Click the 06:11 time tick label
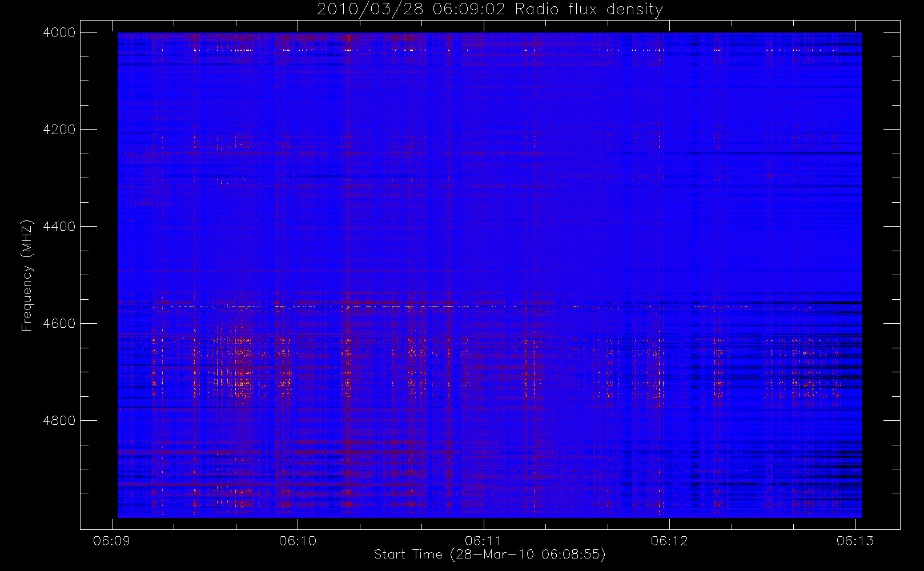Viewport: 924px width, 571px height. coord(483,541)
